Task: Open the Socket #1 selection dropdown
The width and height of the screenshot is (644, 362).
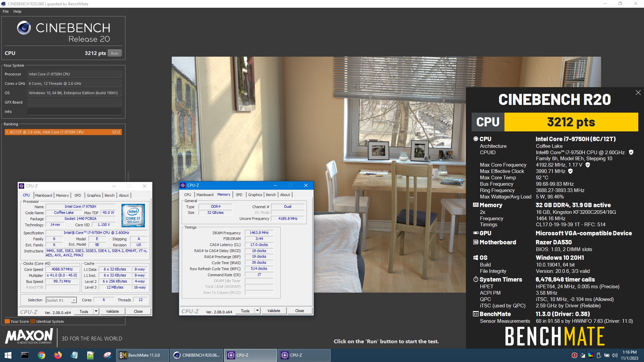Action: click(61, 300)
